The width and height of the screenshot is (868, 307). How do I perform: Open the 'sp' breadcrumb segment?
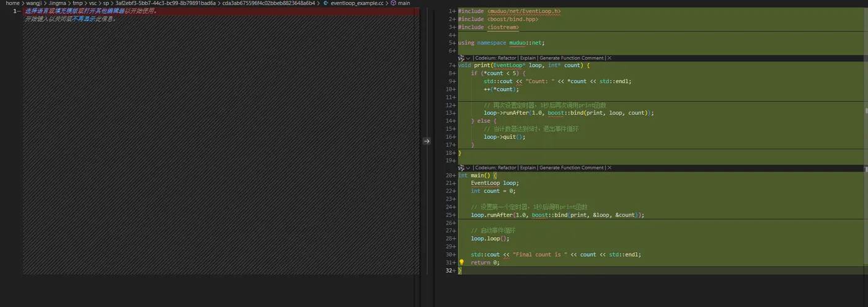pos(106,3)
